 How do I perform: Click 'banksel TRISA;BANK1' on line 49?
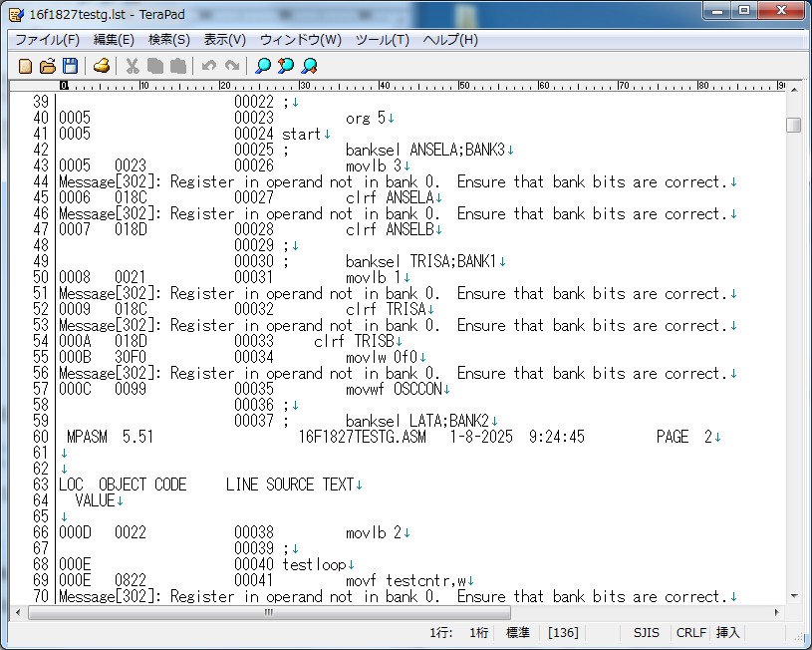tap(421, 262)
